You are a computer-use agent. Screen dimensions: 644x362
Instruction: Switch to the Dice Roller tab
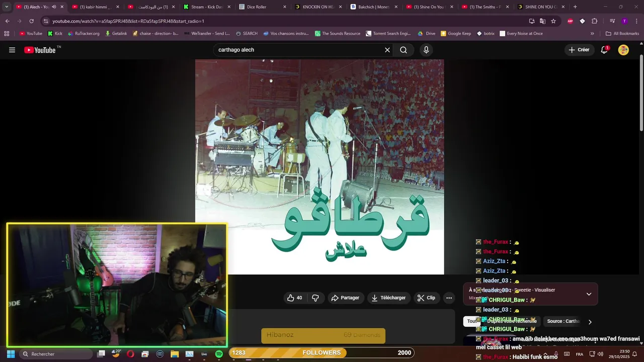262,7
